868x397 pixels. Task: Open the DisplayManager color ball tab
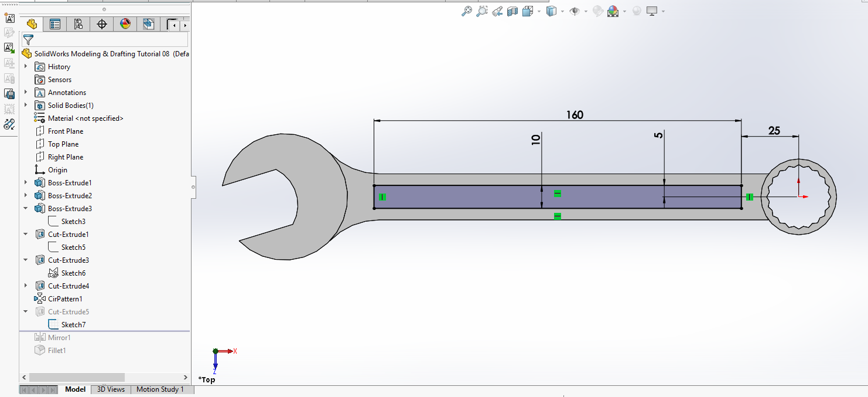click(x=125, y=24)
